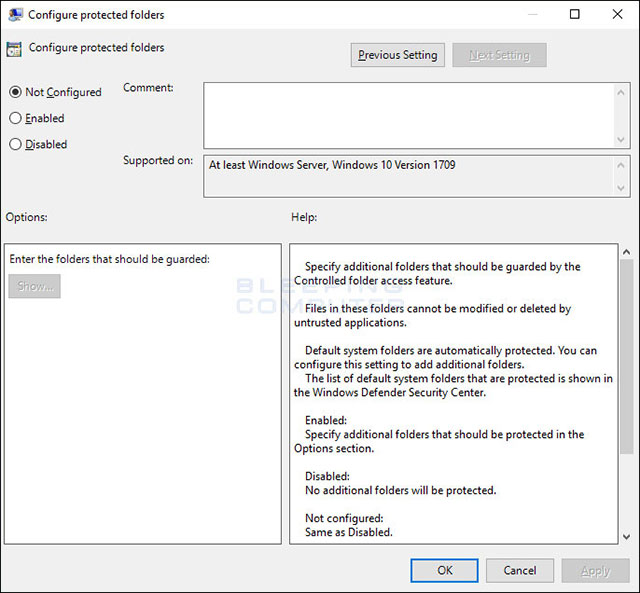The height and width of the screenshot is (593, 640).
Task: Click the Comment box scroll up arrow
Action: (x=621, y=93)
